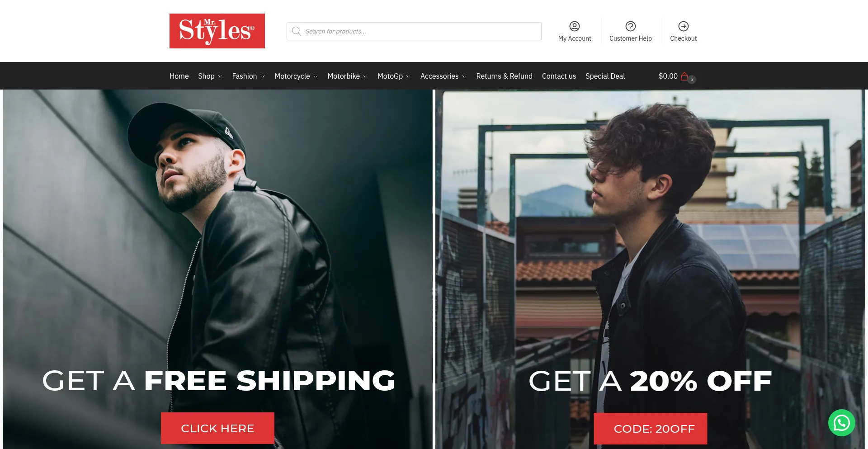Click the CLICK HERE free shipping button
Image resolution: width=868 pixels, height=449 pixels.
(x=217, y=428)
